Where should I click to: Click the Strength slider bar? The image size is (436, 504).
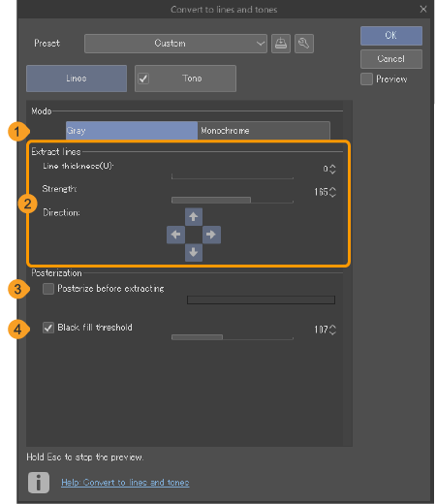(x=233, y=200)
